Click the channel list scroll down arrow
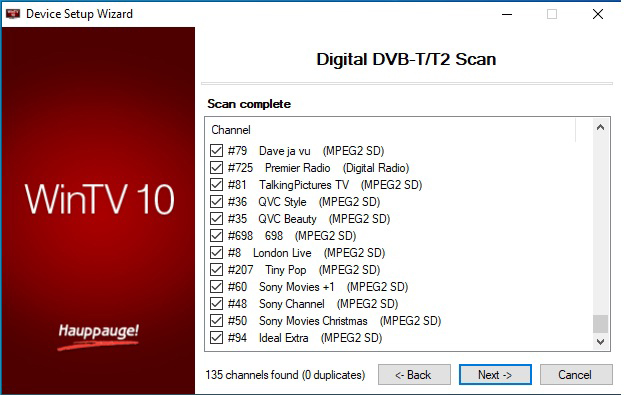Viewport: 624px width, 395px height. [x=601, y=342]
